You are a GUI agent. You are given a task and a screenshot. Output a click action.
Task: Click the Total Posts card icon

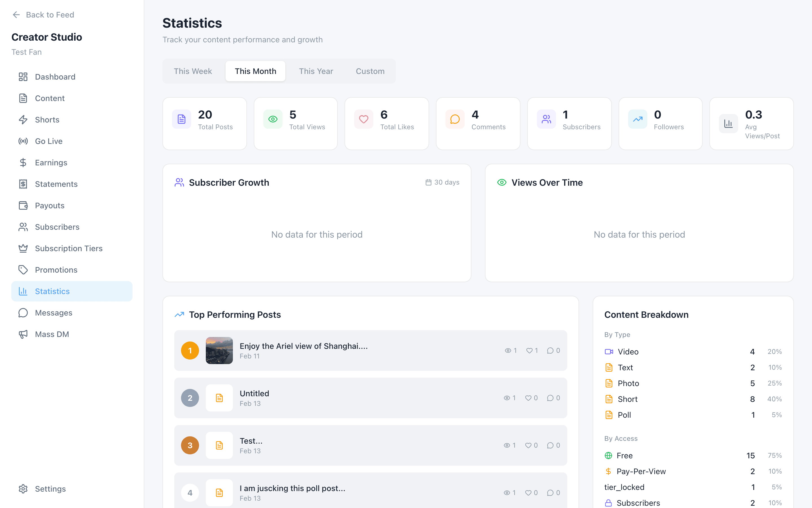[x=182, y=119]
